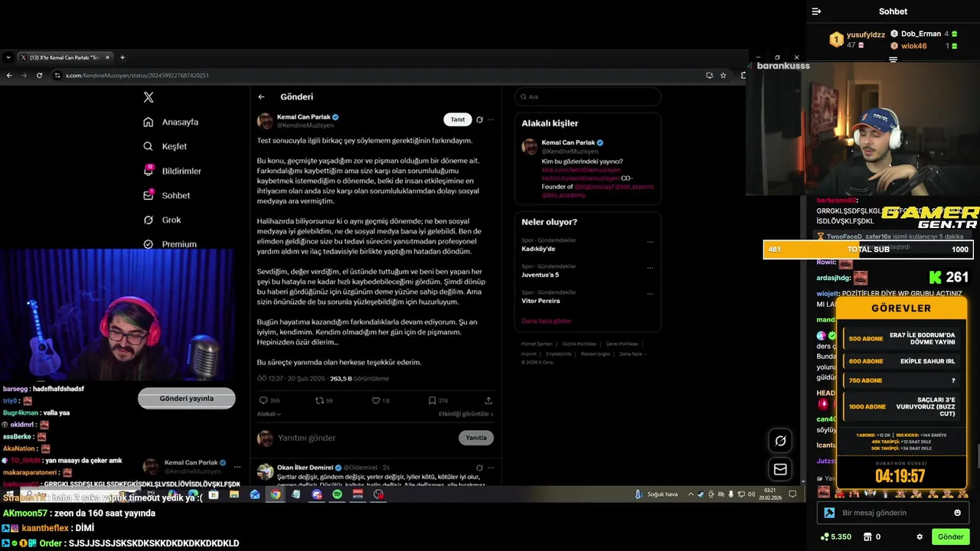Click the site info icon in address bar

(57, 75)
